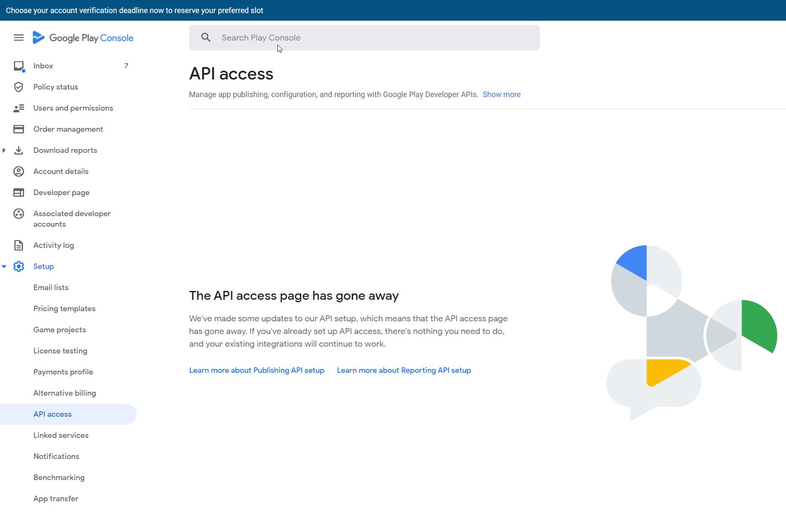The height and width of the screenshot is (532, 786).
Task: Click the Inbox icon
Action: (x=19, y=66)
